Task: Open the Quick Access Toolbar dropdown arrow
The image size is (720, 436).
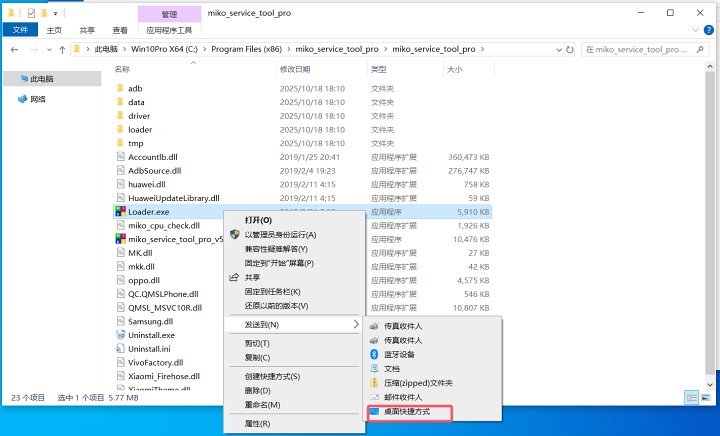Action: click(56, 13)
